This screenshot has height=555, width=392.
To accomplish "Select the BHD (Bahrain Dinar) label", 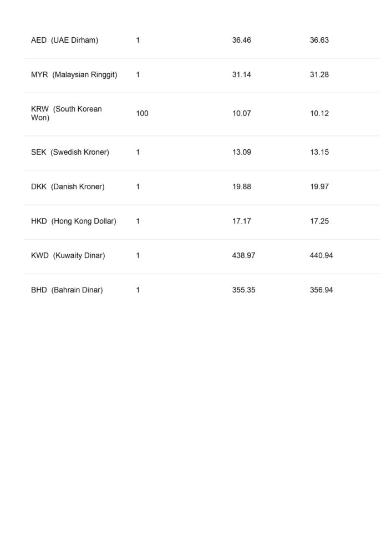I will (x=67, y=290).
